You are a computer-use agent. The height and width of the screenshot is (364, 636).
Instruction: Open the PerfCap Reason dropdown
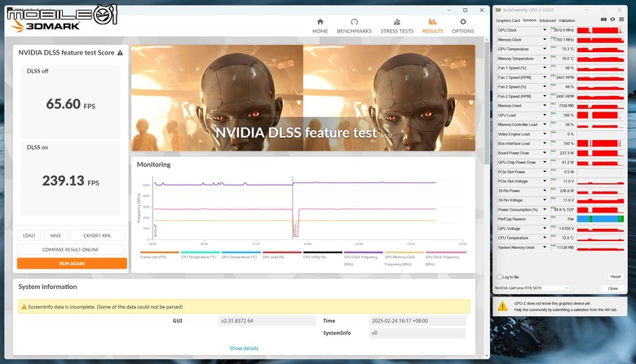pyautogui.click(x=545, y=218)
